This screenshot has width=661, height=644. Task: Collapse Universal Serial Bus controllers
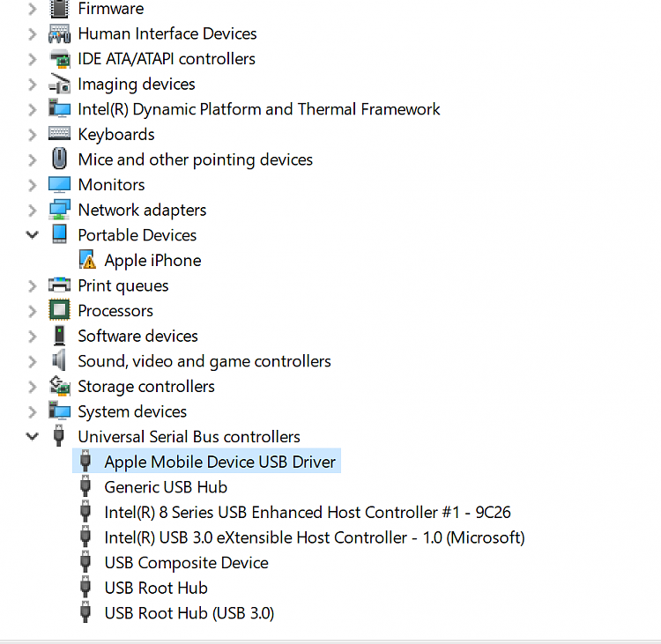[x=33, y=437]
